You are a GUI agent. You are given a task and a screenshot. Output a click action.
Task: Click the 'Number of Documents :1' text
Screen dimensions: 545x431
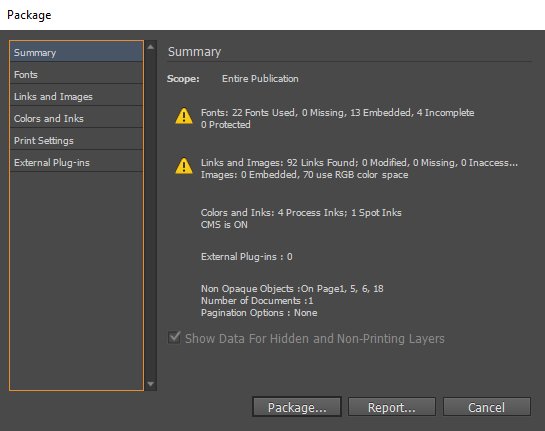tap(257, 301)
